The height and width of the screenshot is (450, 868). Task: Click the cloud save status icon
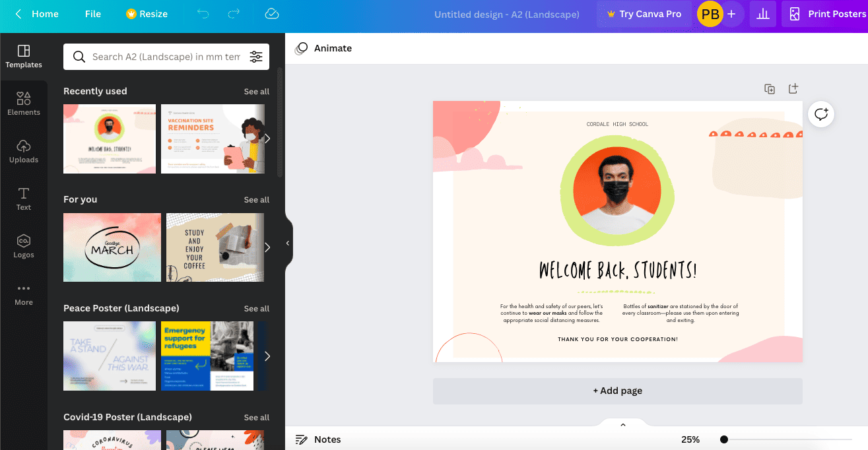pos(271,14)
